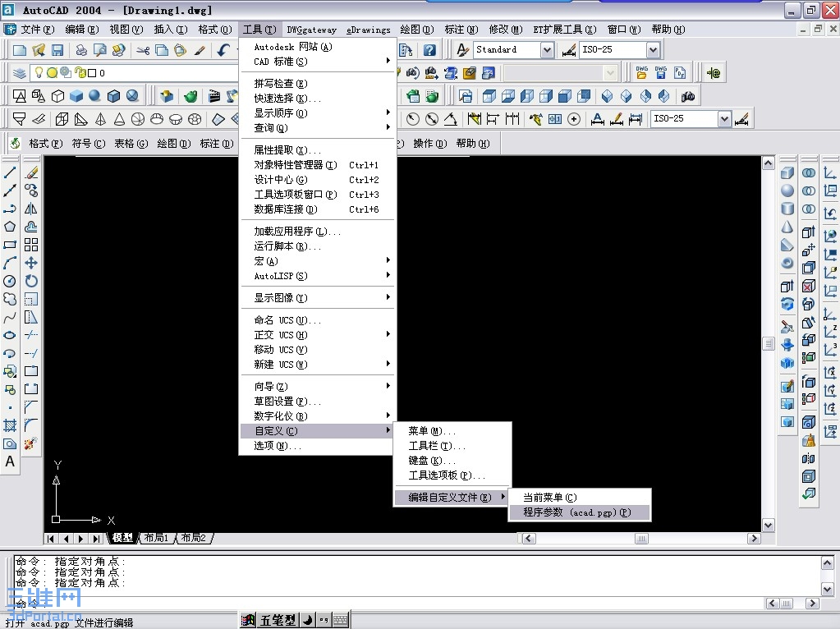The image size is (840, 629).
Task: Switch to the 布局1 layout tab
Action: [157, 537]
